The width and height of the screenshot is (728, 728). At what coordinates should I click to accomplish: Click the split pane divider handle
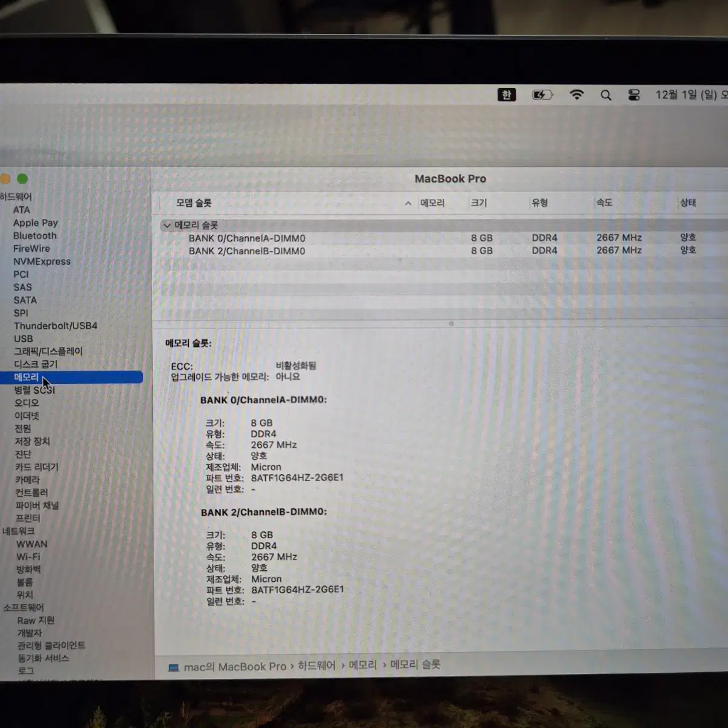tap(451, 323)
